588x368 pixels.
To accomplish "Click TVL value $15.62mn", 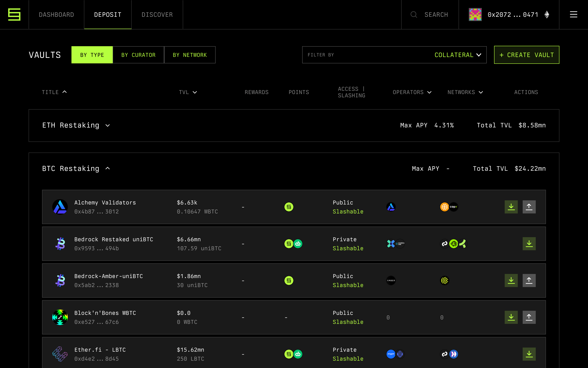I will pos(190,350).
